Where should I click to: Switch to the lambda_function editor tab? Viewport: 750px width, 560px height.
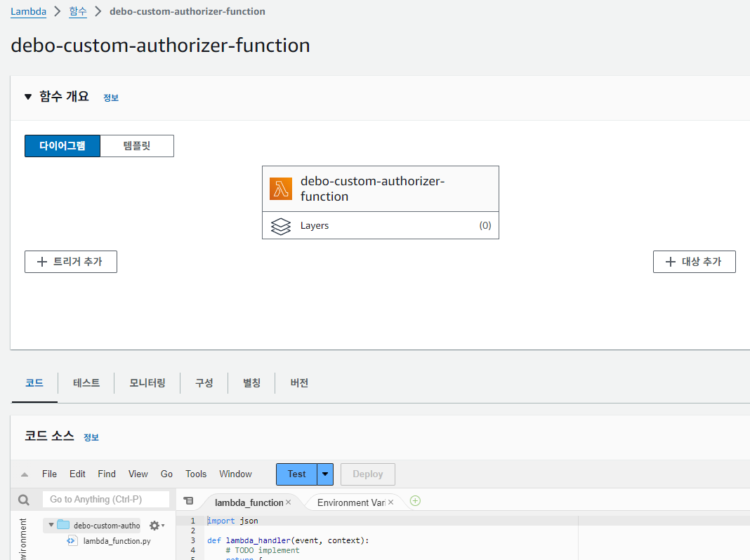coord(249,502)
